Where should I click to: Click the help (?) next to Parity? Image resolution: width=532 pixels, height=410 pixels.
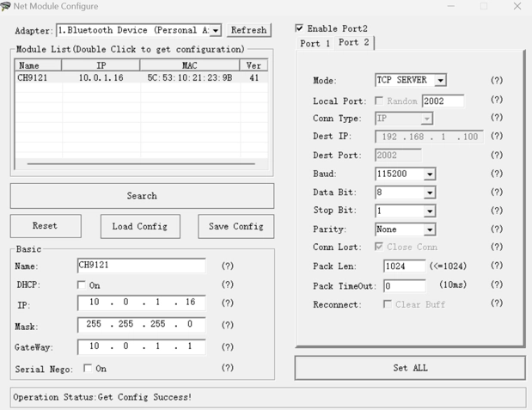coord(497,229)
